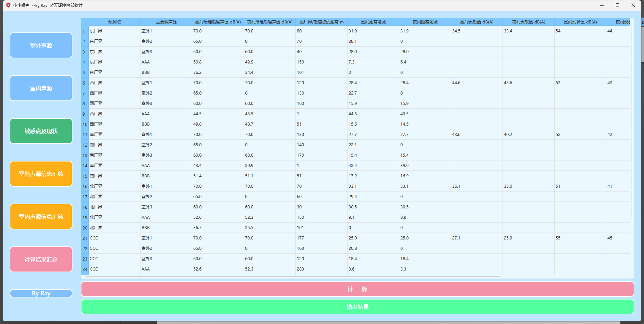
Task: Click distance 163 in row 22
Action: (321, 248)
